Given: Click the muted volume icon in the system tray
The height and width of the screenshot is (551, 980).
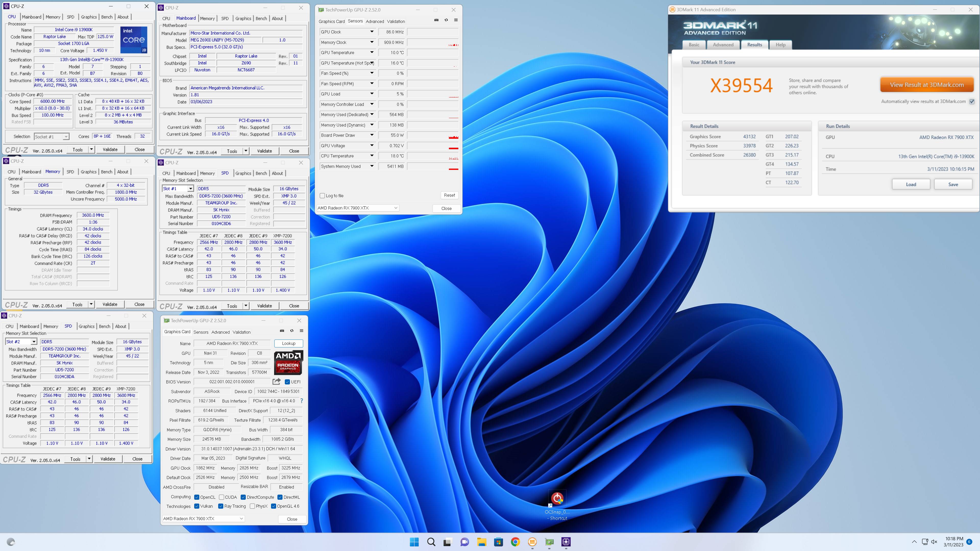Looking at the screenshot, I should [934, 542].
